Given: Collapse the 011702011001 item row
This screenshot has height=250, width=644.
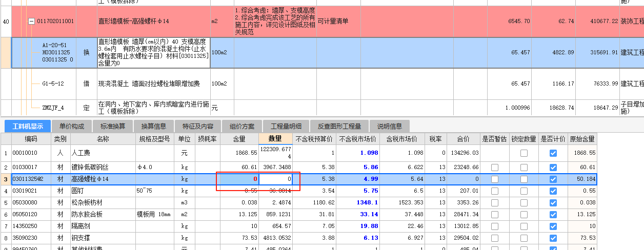Looking at the screenshot, I should pos(31,22).
